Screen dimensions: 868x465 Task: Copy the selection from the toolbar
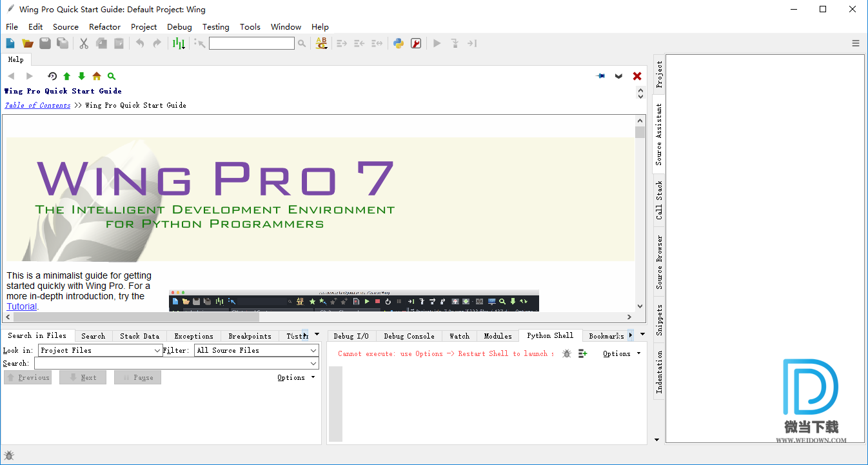coord(101,43)
